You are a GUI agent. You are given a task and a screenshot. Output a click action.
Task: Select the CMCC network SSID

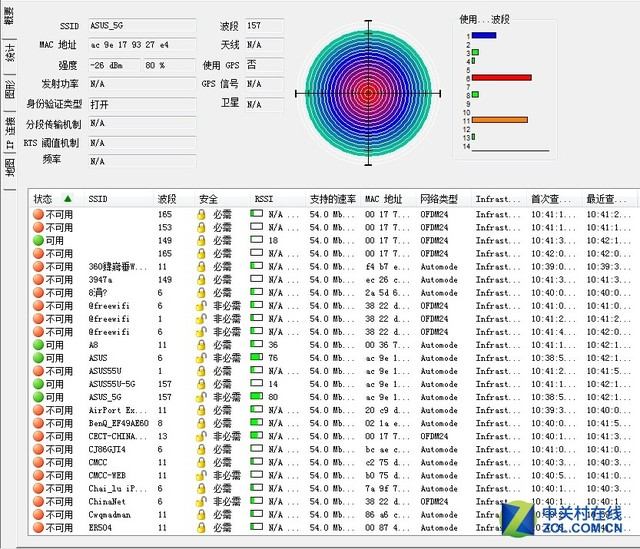[x=98, y=462]
